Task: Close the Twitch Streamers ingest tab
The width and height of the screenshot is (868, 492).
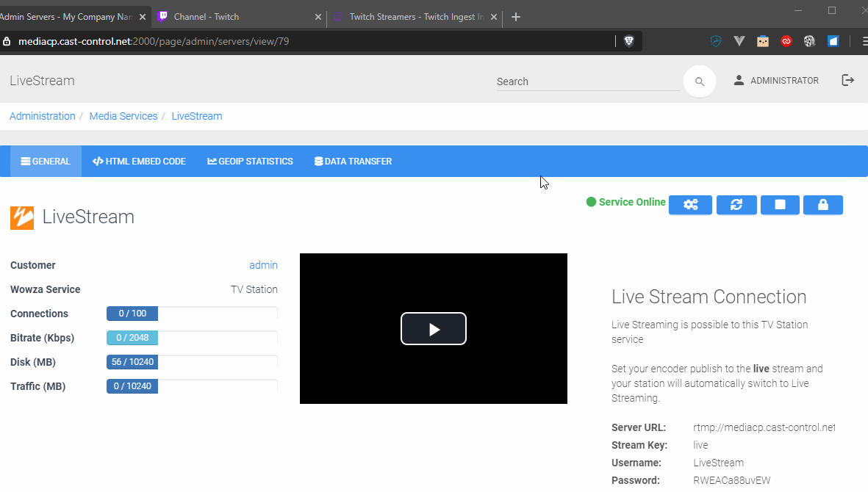Action: point(494,17)
